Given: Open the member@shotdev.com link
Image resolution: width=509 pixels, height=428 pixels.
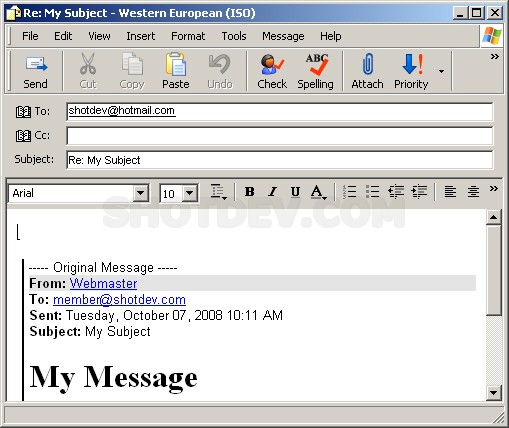Looking at the screenshot, I should click(119, 300).
